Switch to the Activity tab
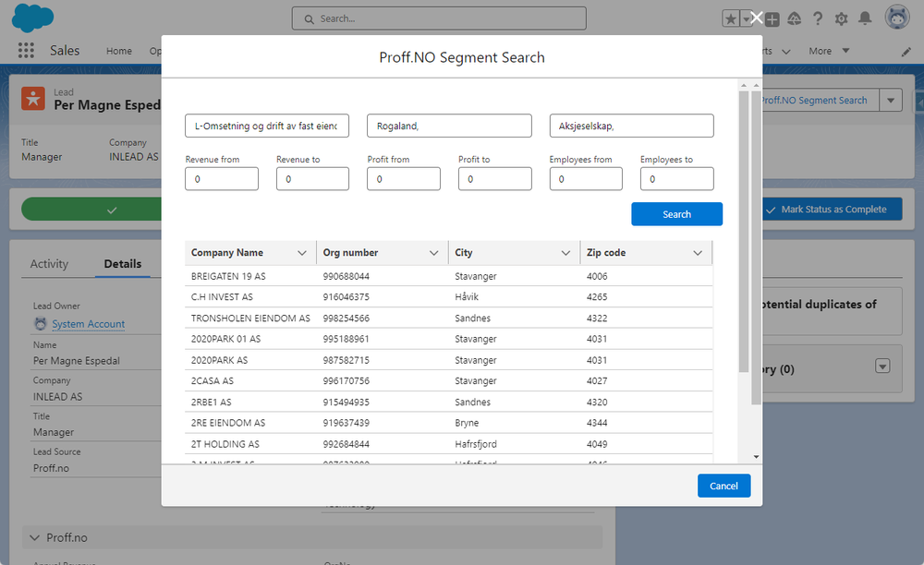Image resolution: width=924 pixels, height=565 pixels. 50,264
